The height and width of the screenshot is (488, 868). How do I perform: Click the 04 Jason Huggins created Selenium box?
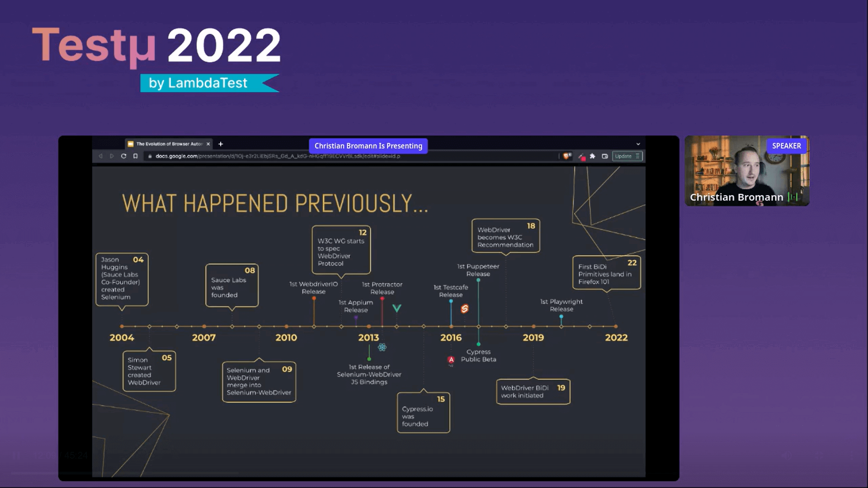[x=122, y=279]
